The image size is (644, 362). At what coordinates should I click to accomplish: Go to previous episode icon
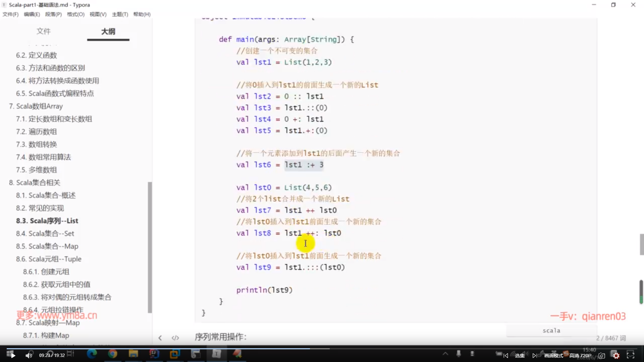506,356
